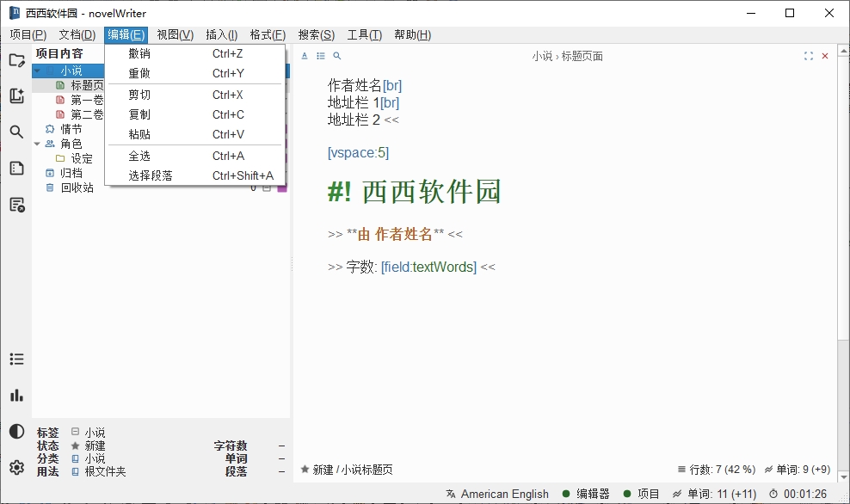Viewport: 850px width, 504px height.
Task: Open the 插入(I) menu
Action: pos(222,34)
